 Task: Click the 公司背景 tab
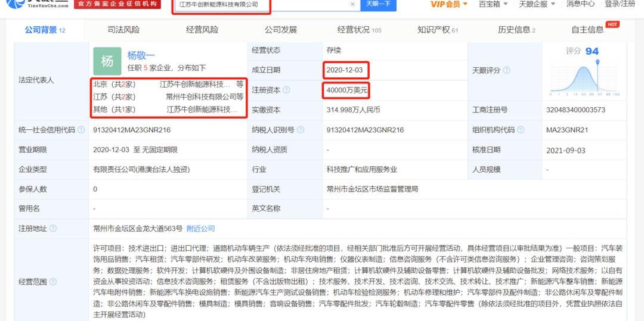pos(45,30)
